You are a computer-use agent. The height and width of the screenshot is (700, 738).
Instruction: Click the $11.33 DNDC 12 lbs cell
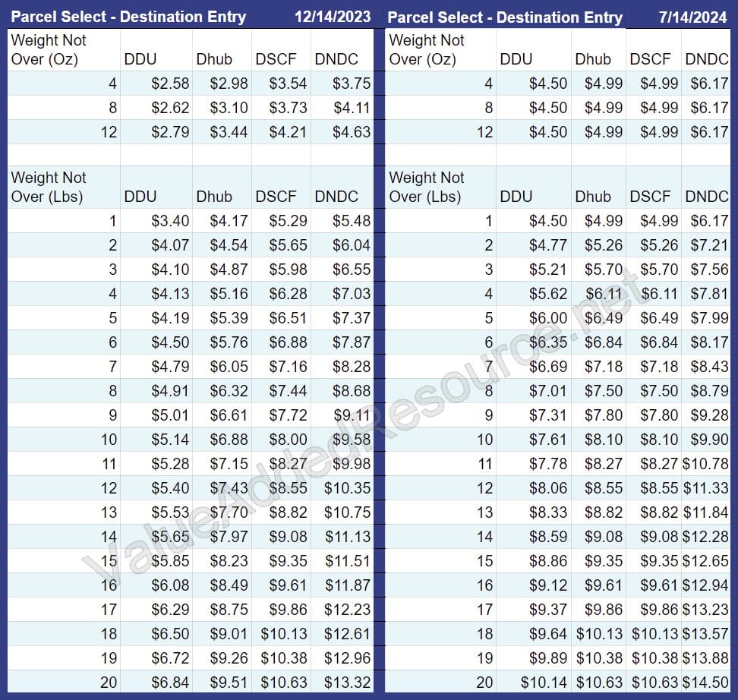707,487
